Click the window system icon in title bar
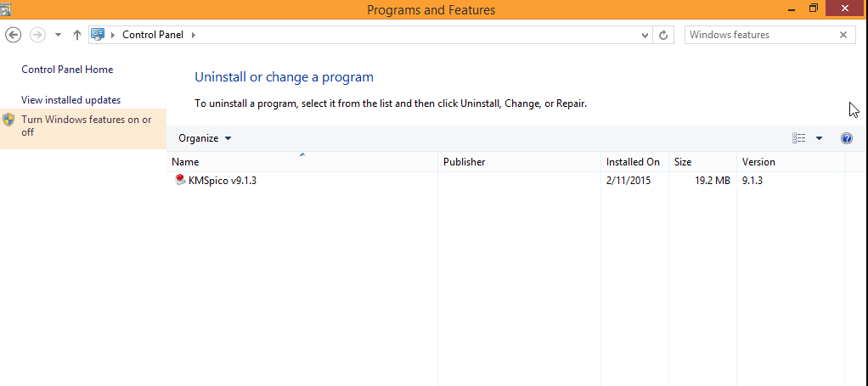 click(x=5, y=8)
